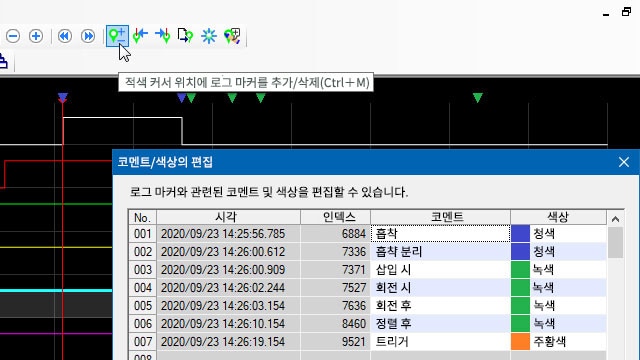Click the No. column header
640x360 pixels.
142,217
